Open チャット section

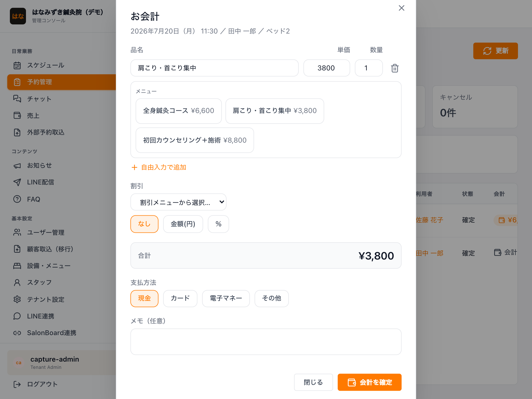[x=62, y=99]
